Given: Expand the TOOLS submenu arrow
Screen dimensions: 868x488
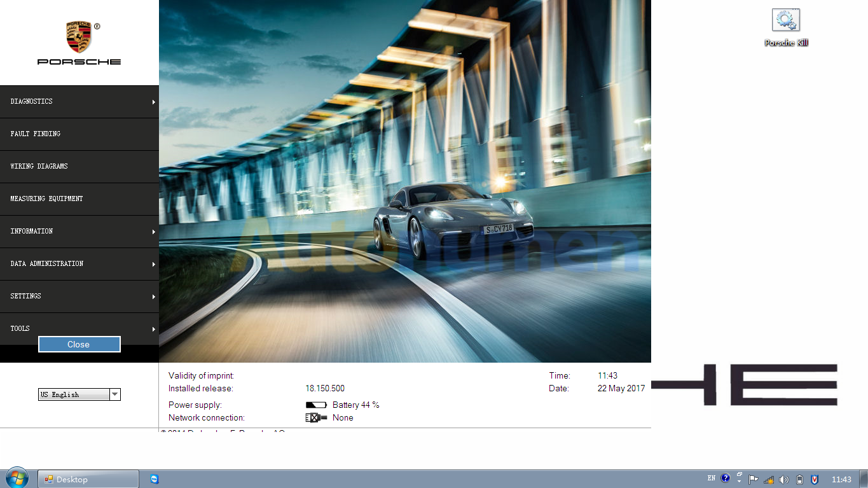Looking at the screenshot, I should [154, 329].
